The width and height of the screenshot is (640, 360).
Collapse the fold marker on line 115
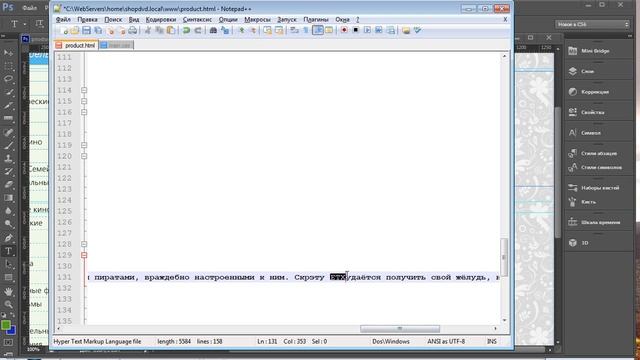coord(84,101)
